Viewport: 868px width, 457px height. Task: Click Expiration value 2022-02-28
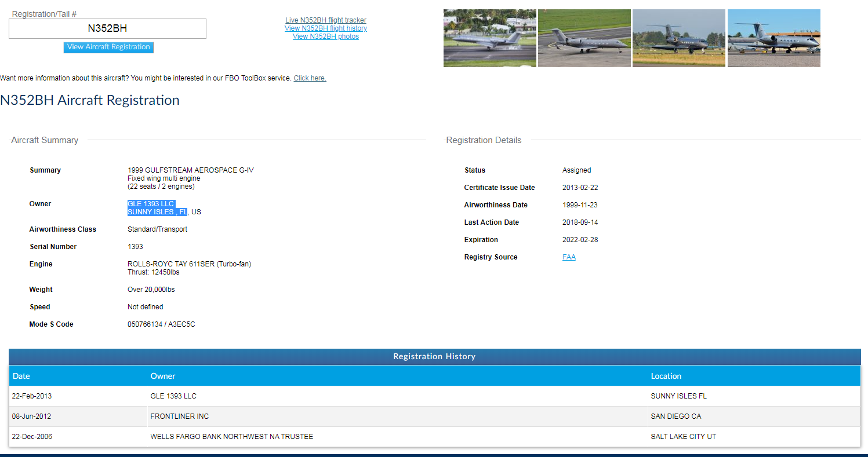point(580,240)
